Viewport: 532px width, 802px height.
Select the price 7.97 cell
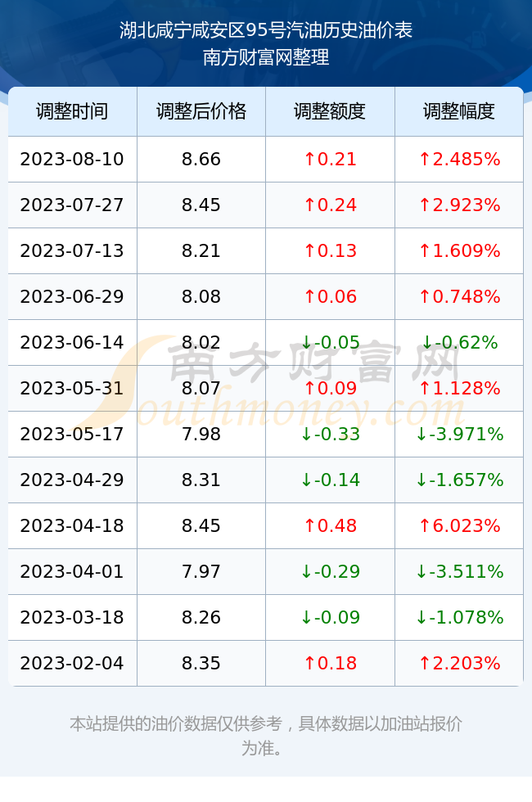click(x=201, y=571)
